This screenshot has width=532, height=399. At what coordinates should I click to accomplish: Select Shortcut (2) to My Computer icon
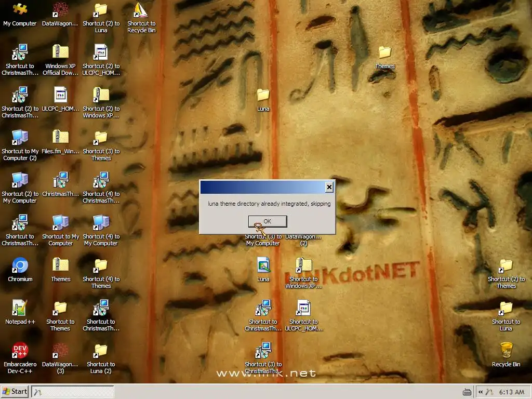(x=20, y=188)
